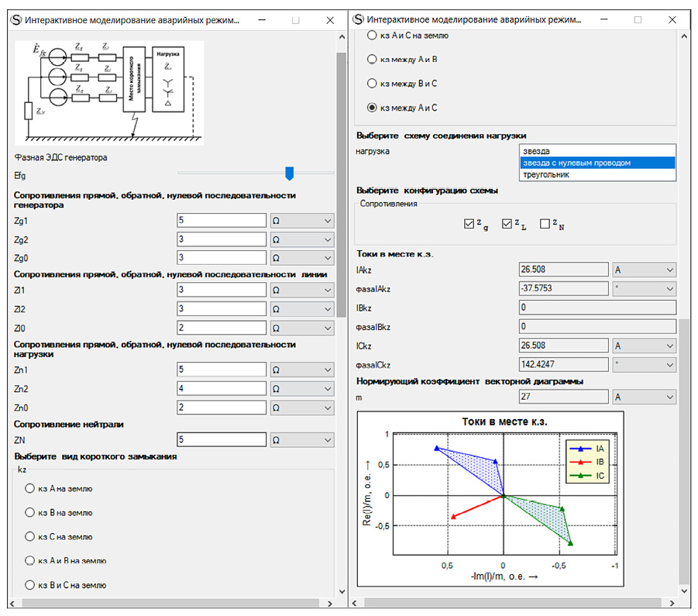This screenshot has height=616, width=698.
Task: Maximize the right modeling window
Action: (638, 19)
